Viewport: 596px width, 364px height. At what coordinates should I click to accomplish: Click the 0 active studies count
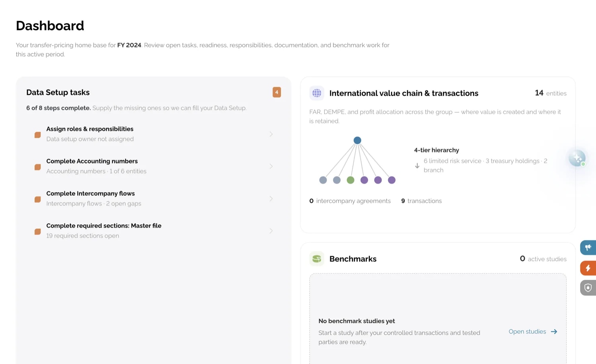point(543,259)
